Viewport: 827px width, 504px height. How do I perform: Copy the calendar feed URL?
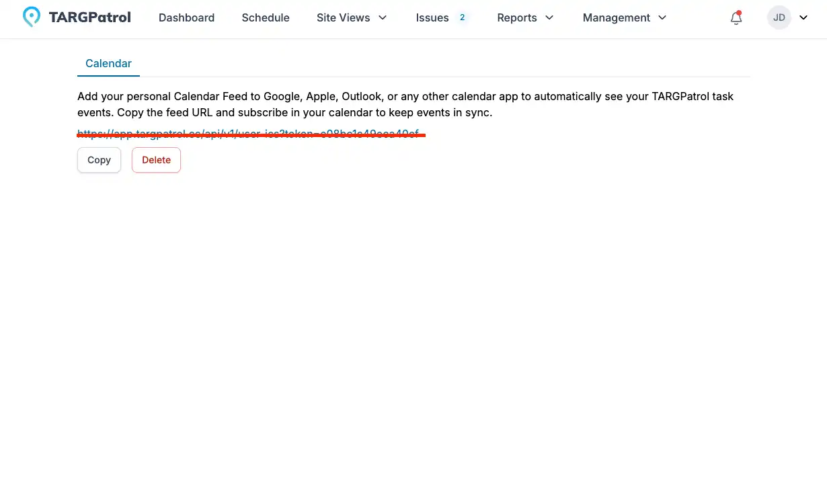pyautogui.click(x=99, y=160)
